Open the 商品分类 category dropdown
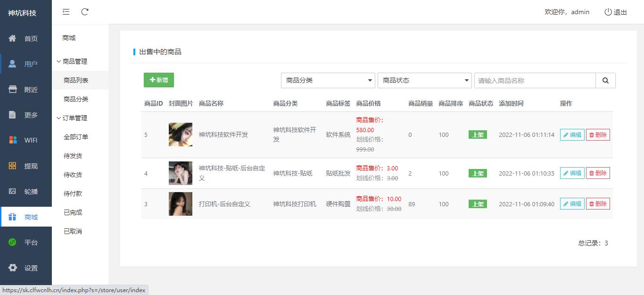This screenshot has height=295, width=644. pos(328,80)
